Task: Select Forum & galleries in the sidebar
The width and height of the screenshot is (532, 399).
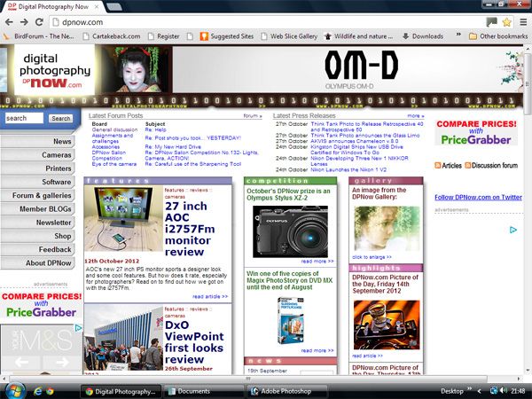Action: coord(40,195)
